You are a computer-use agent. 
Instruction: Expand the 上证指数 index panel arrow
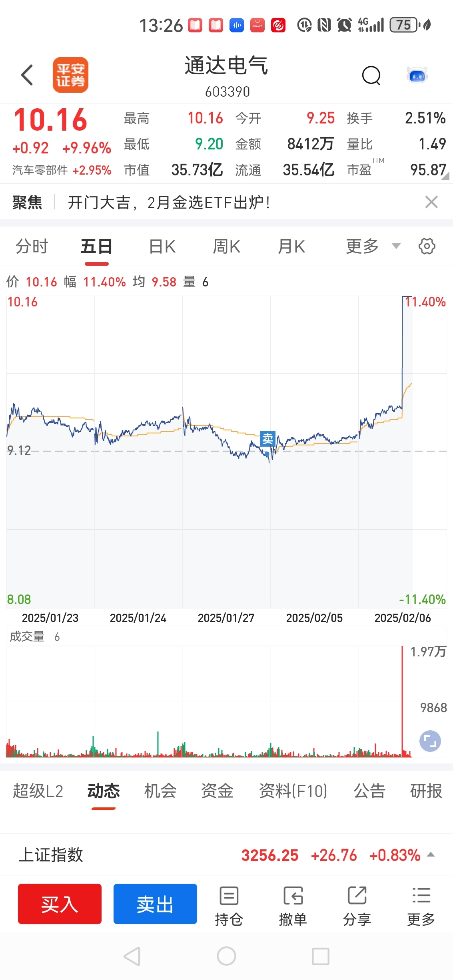tap(431, 855)
